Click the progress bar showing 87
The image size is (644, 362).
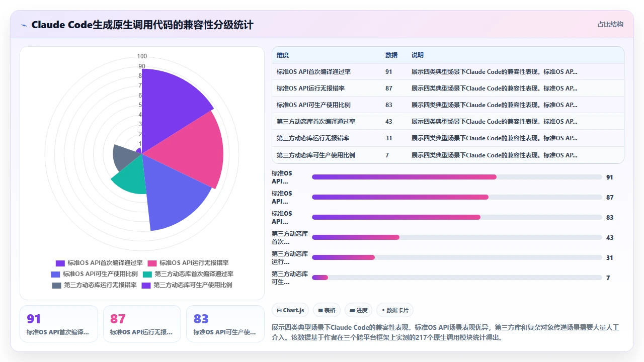457,197
